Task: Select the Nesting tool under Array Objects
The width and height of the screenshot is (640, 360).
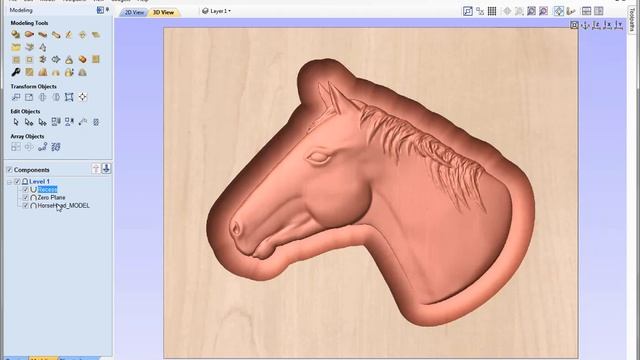Action: (56, 147)
